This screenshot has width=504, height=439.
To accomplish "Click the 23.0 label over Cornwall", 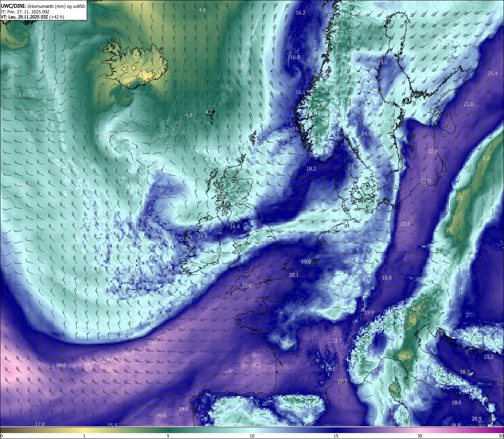I will (x=246, y=285).
